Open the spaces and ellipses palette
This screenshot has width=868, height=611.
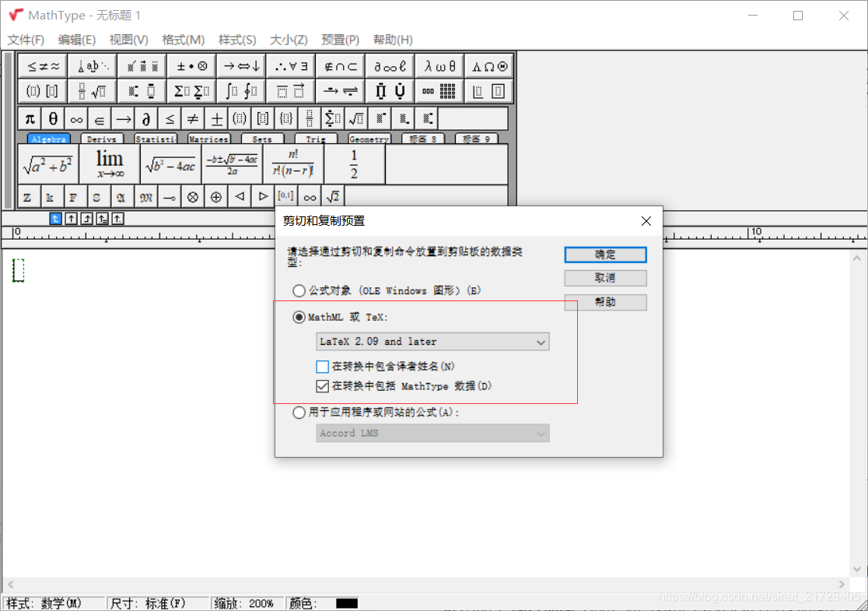click(93, 66)
